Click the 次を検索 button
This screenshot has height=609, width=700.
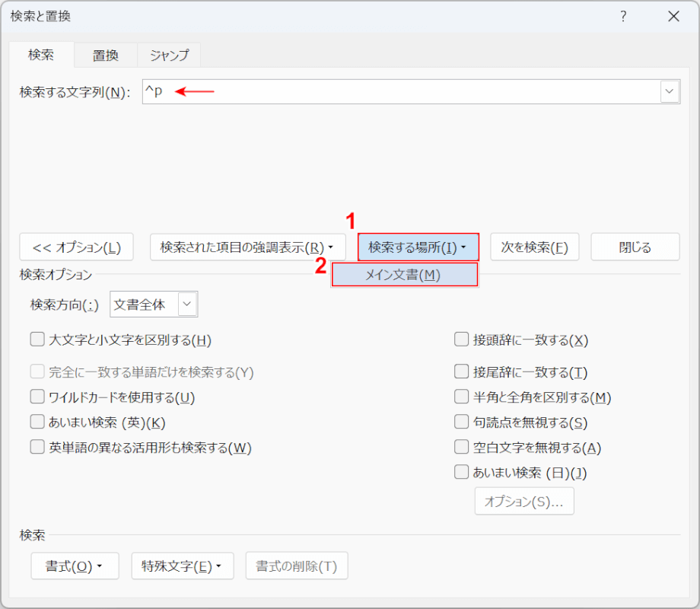pyautogui.click(x=534, y=247)
